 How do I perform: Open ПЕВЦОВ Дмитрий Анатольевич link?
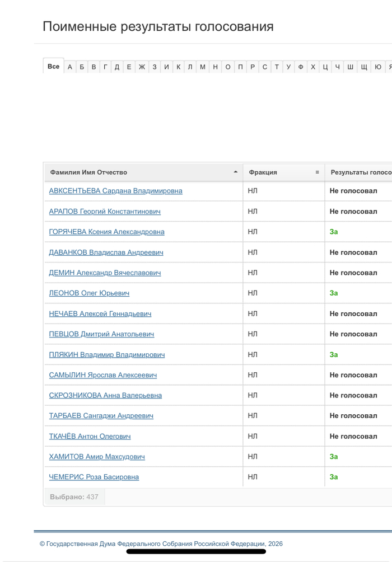(101, 334)
